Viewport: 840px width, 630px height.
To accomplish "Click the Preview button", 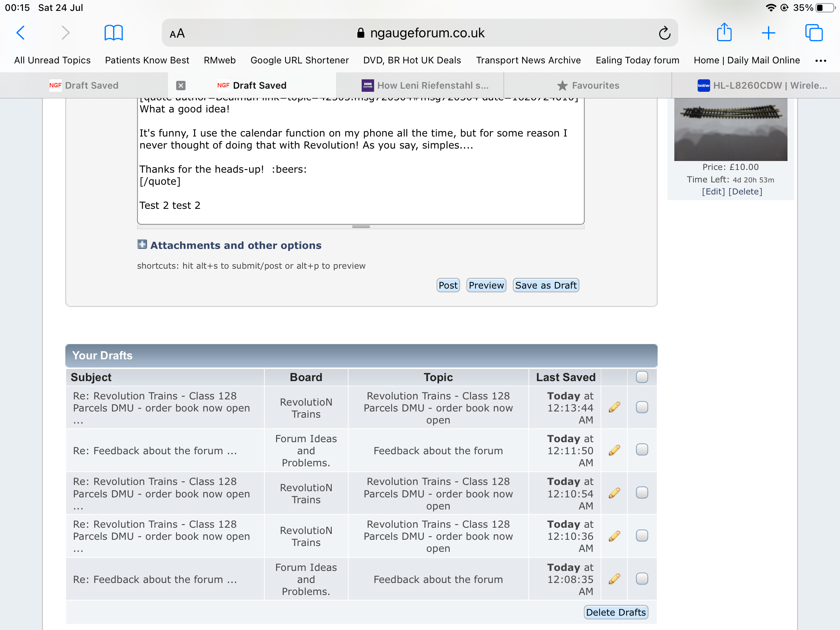I will pos(486,285).
